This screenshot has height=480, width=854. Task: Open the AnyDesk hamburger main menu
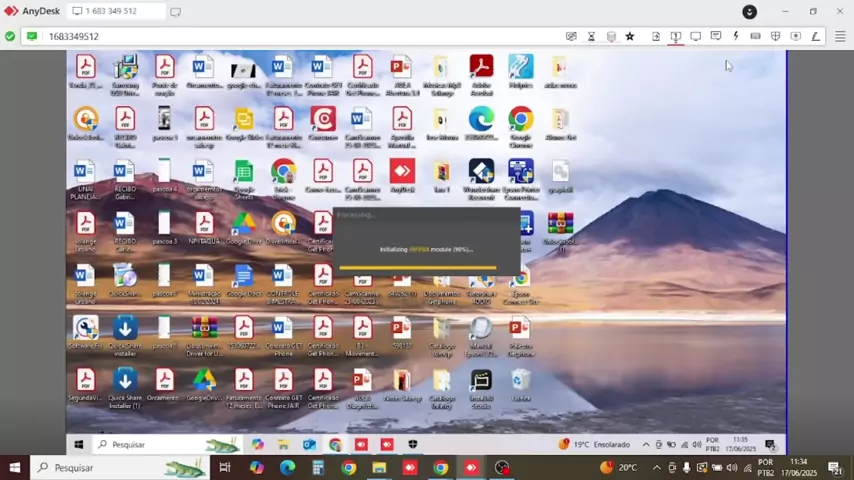pyautogui.click(x=838, y=36)
